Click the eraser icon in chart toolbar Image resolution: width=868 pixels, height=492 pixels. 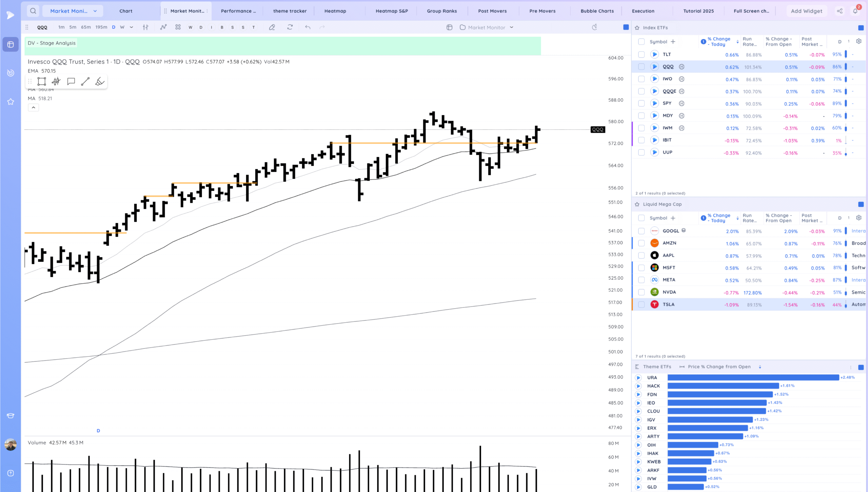(x=272, y=27)
